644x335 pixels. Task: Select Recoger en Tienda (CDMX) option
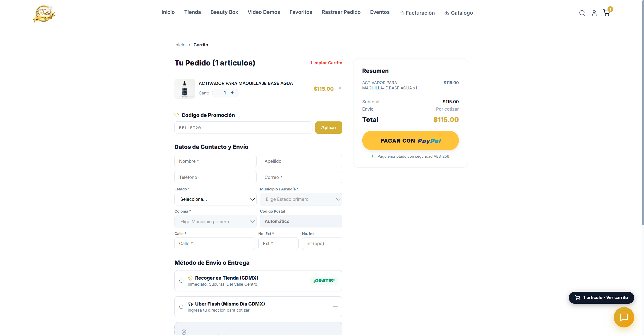[258, 281]
